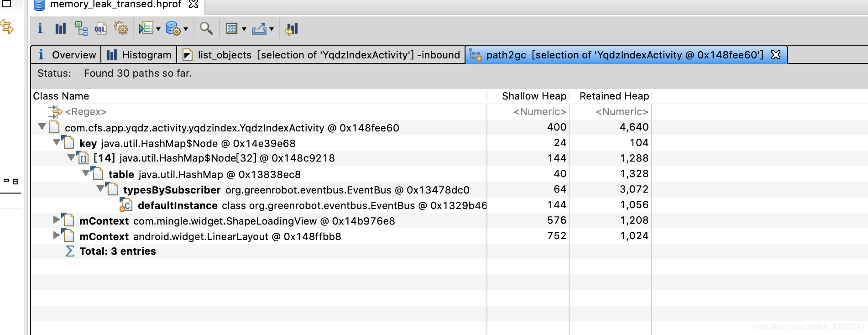Viewport: 868px width, 335px height.
Task: Open the Dominator Tree toolbar icon
Action: tap(81, 28)
